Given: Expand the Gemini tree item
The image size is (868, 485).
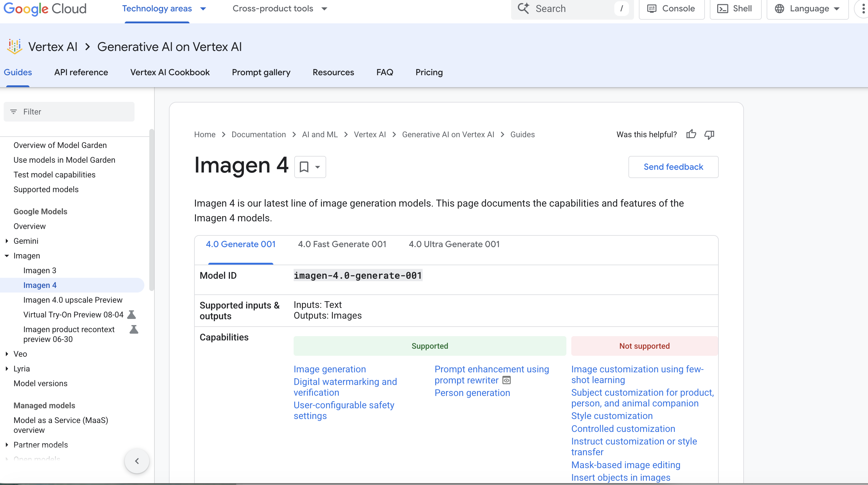Looking at the screenshot, I should pyautogui.click(x=7, y=241).
